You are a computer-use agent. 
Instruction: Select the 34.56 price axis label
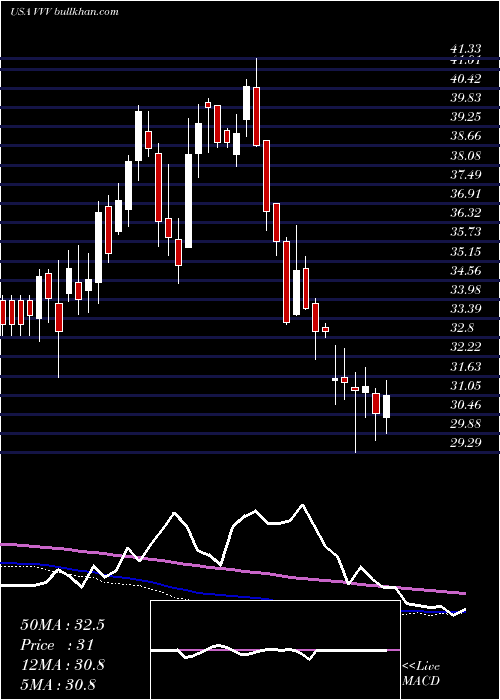[466, 270]
